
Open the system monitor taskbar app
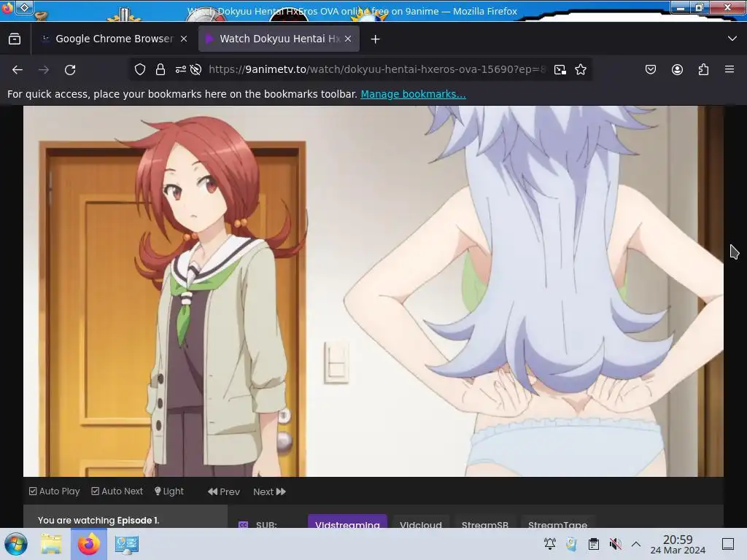[x=127, y=544]
